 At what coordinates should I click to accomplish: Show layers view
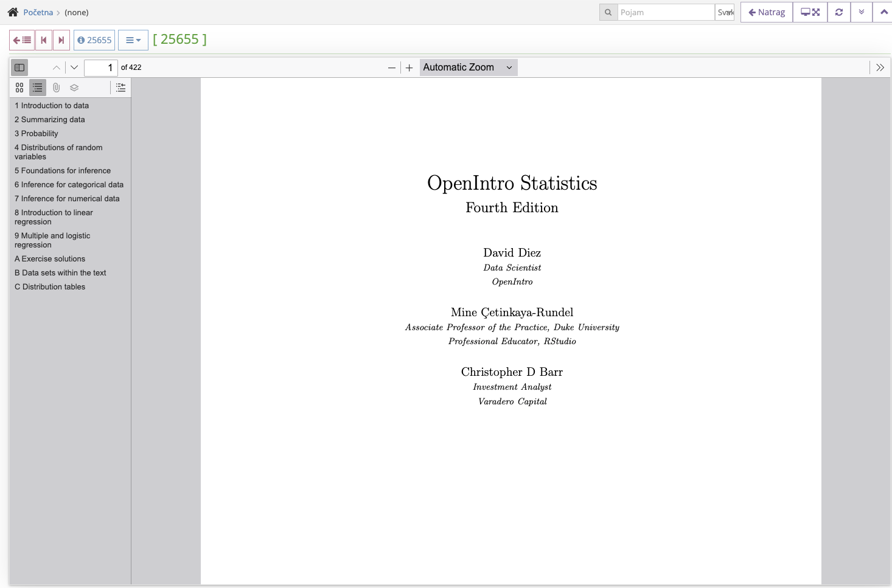point(74,88)
